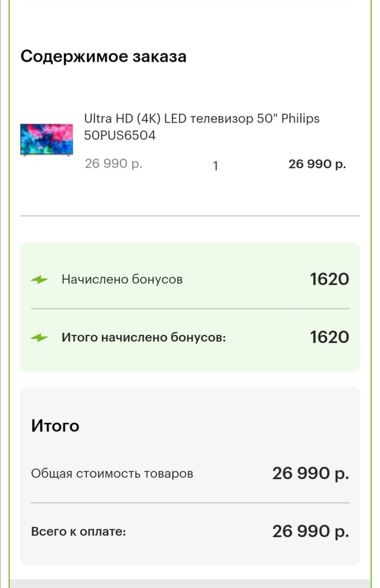This screenshot has width=380, height=588.
Task: Click the bold product line total price
Action: coord(317,164)
